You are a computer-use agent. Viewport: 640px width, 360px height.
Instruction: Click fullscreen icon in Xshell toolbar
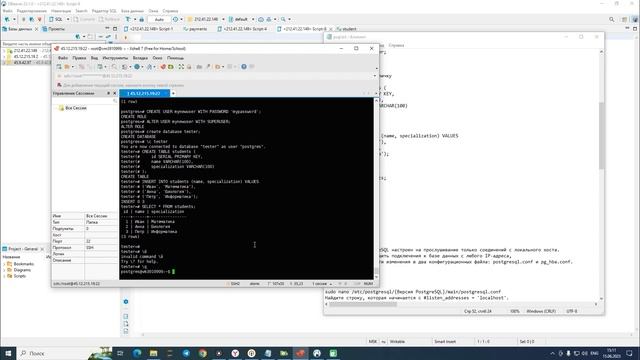click(181, 67)
